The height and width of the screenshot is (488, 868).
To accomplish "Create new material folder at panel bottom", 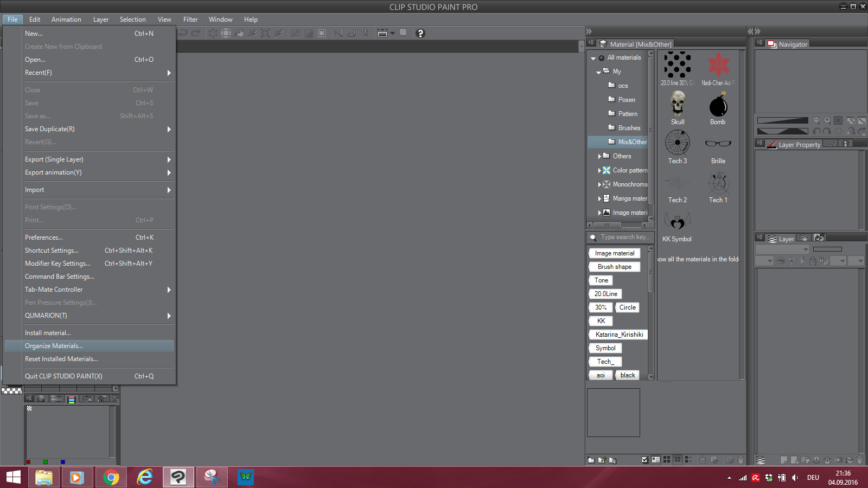I will (x=591, y=459).
